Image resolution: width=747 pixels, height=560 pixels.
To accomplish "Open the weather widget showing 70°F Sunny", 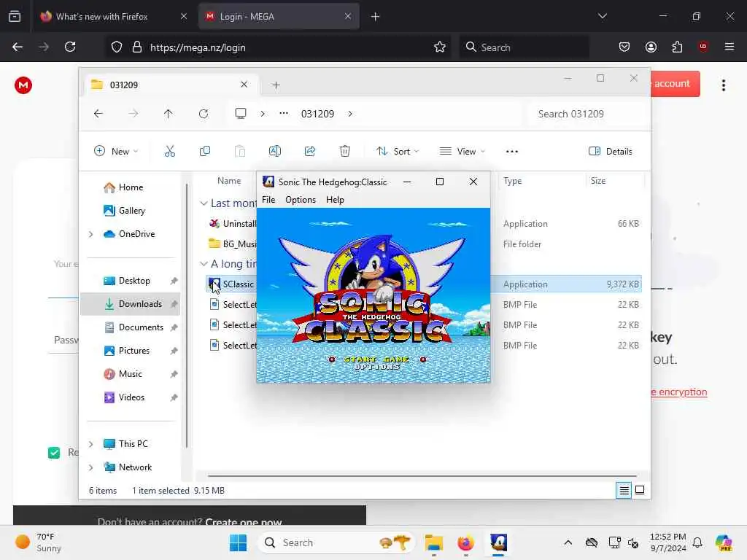I will (39, 542).
